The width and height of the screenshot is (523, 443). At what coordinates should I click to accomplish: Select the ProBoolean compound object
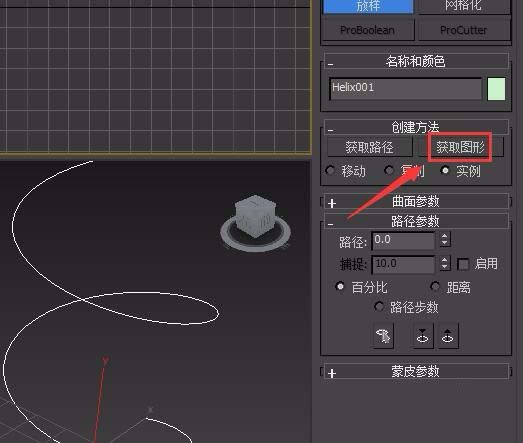(x=368, y=30)
